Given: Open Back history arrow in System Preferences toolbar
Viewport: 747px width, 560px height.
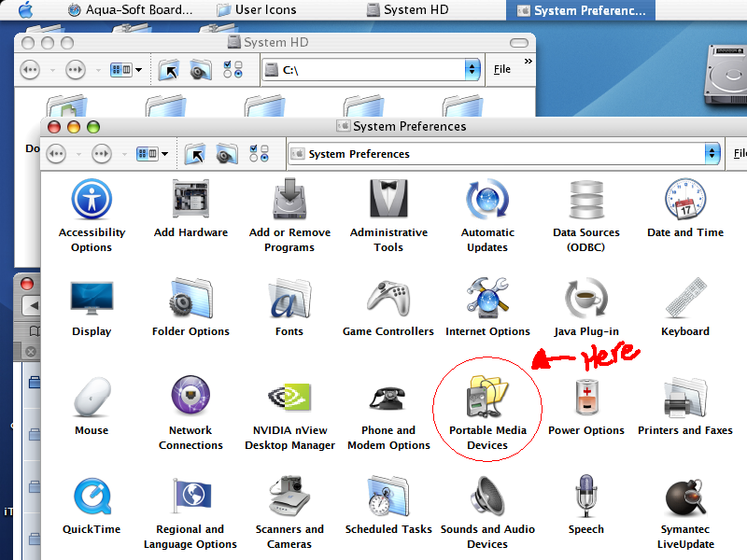Looking at the screenshot, I should click(78, 154).
